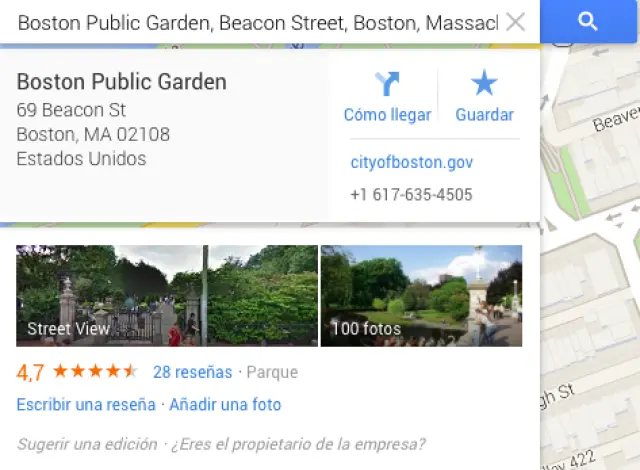640x470 pixels.
Task: Click the phone number +1 617-635-4505
Action: pyautogui.click(x=411, y=195)
